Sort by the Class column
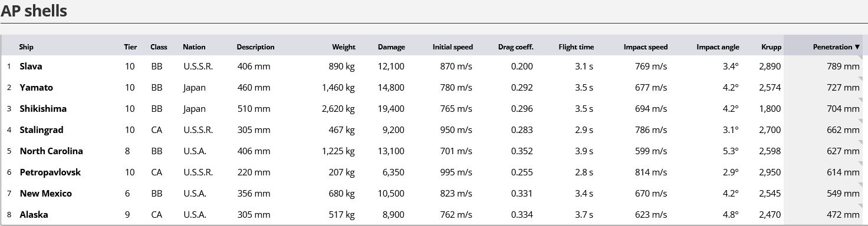Screen dimensions: 868x226 pyautogui.click(x=159, y=47)
